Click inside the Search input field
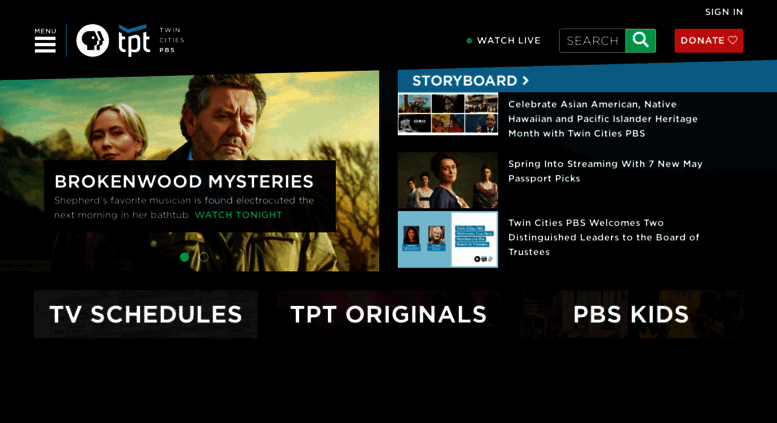The image size is (777, 423). [x=592, y=41]
